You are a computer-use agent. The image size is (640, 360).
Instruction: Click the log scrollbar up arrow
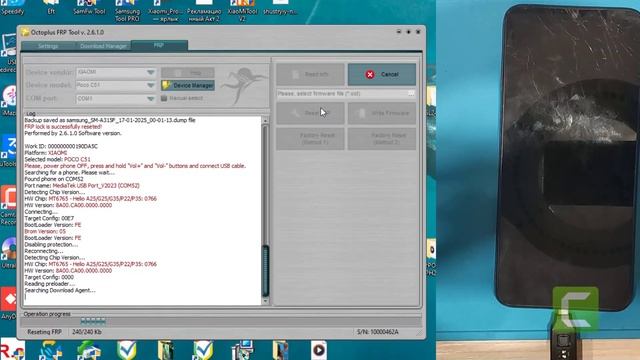point(265,120)
